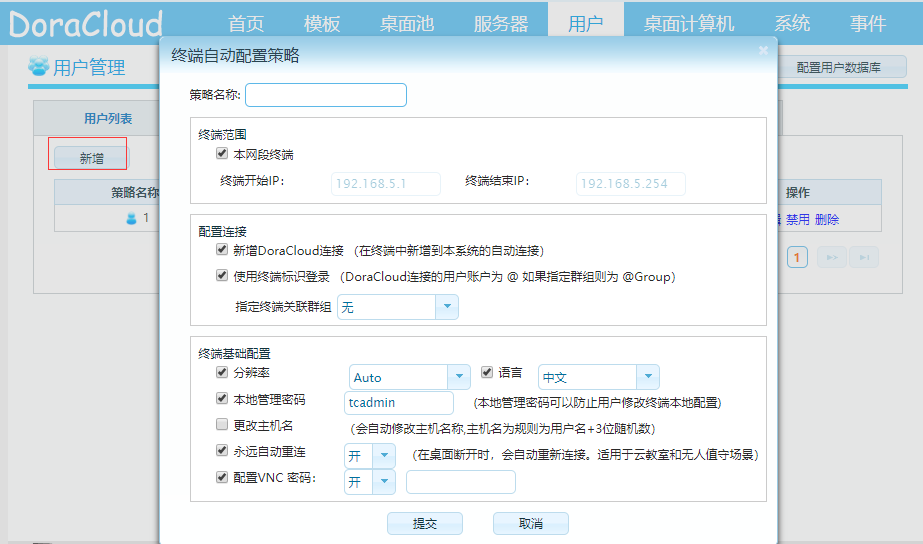Click the 新增 button

point(91,158)
